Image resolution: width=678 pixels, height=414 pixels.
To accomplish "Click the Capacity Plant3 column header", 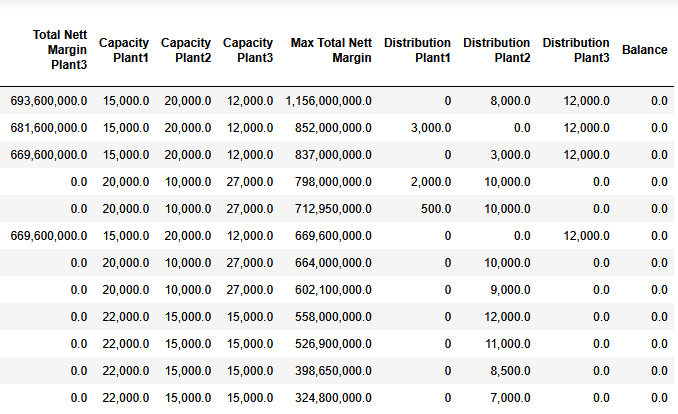I will pos(248,50).
